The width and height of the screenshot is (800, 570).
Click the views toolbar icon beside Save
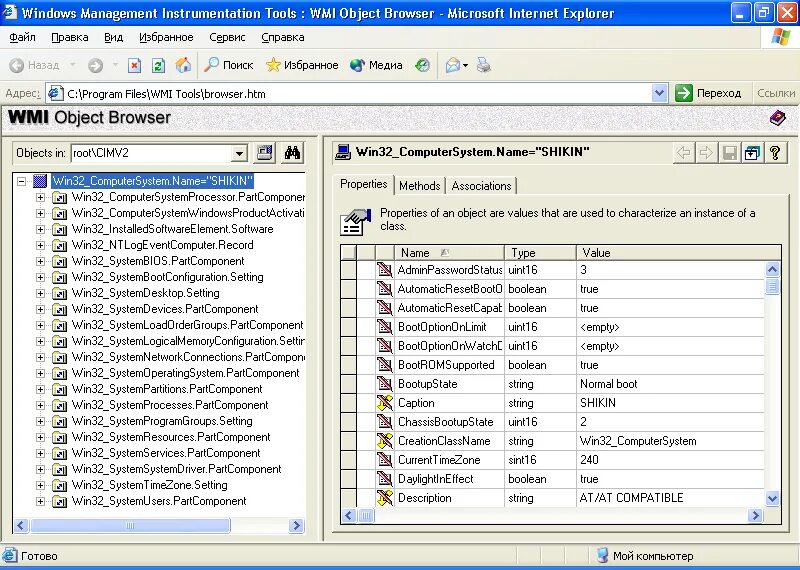click(752, 153)
